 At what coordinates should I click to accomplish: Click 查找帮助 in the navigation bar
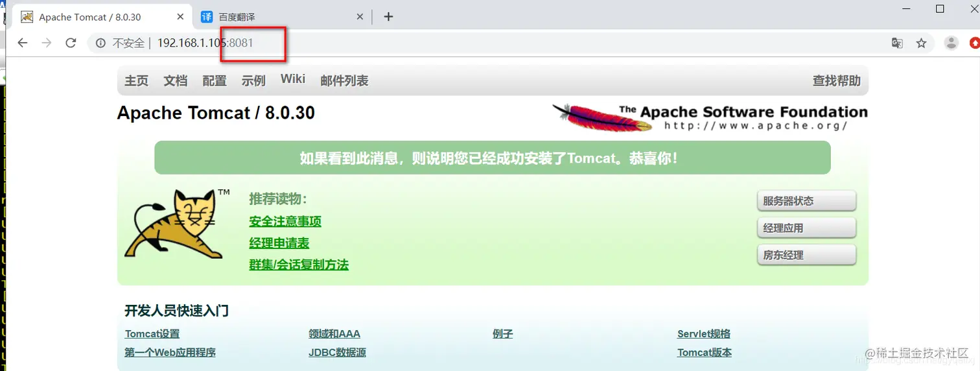(837, 80)
